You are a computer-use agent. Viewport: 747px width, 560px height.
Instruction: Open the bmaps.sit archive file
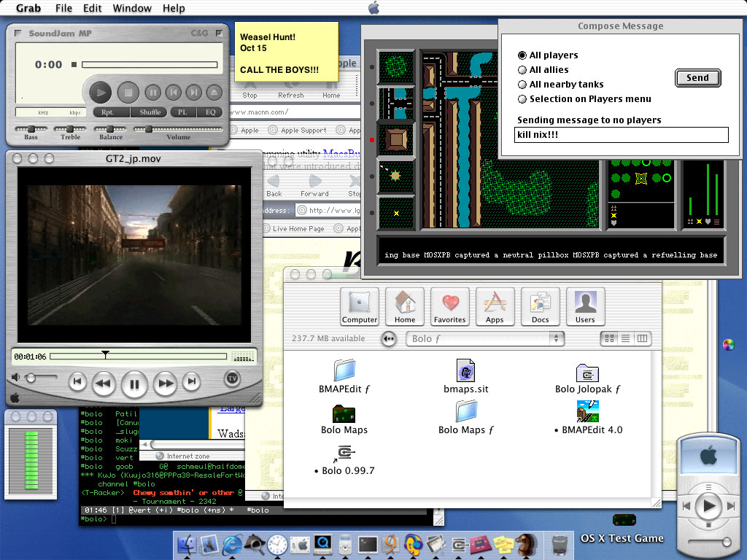click(x=465, y=377)
